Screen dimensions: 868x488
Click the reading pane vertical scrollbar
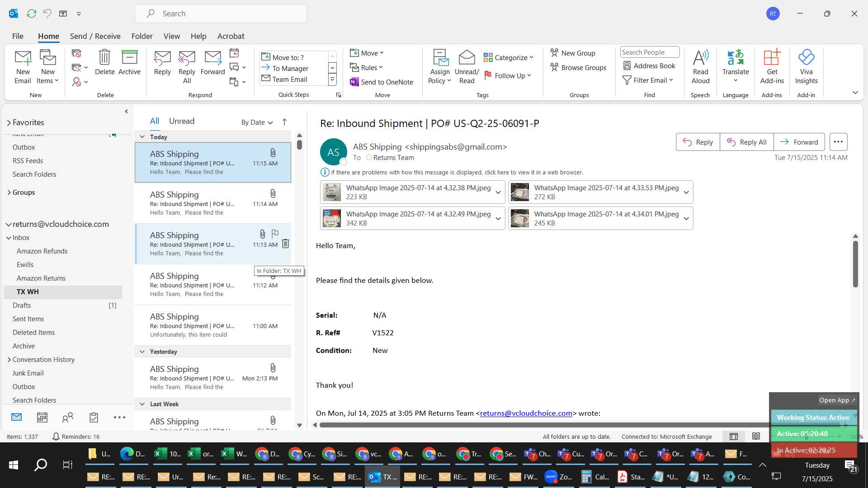tap(855, 264)
